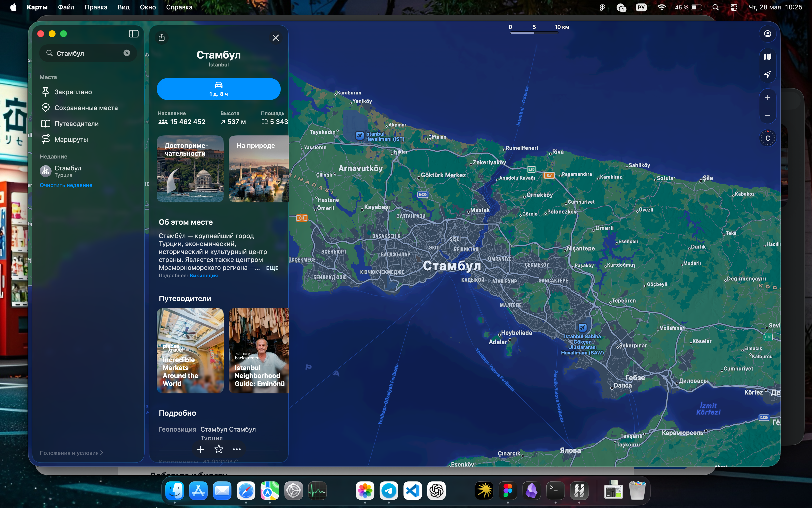Open the Окно menu
Image resolution: width=812 pixels, height=508 pixels.
pyautogui.click(x=148, y=7)
